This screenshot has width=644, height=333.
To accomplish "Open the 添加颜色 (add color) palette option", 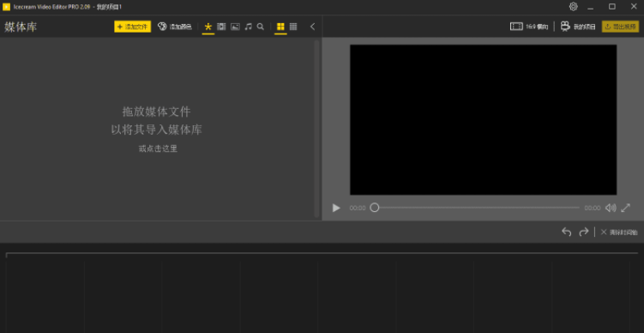I will pos(175,27).
